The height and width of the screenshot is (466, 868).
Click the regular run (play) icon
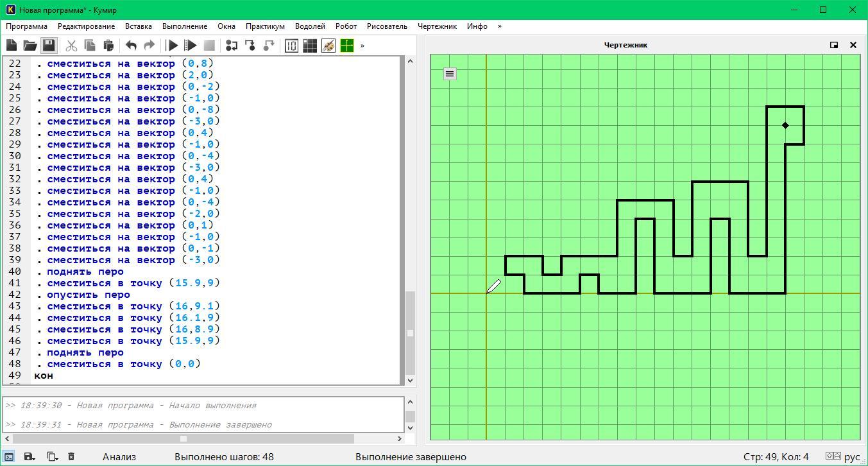pos(172,46)
